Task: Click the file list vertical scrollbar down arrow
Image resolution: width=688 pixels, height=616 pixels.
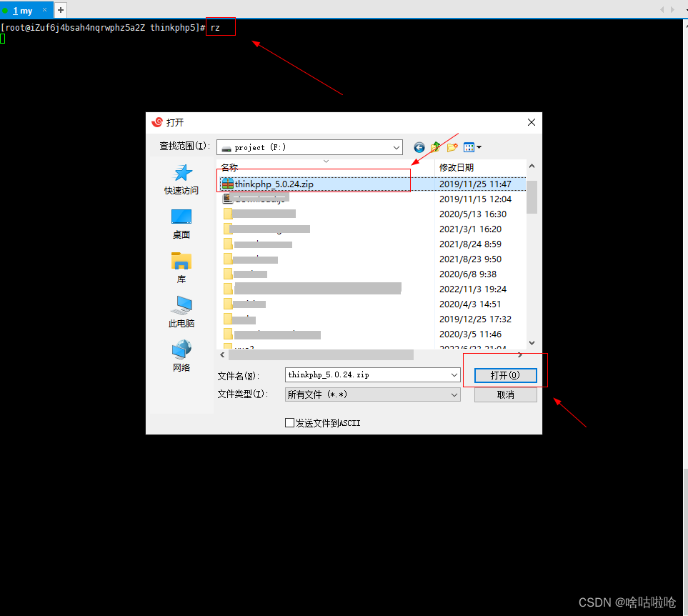Action: 532,343
